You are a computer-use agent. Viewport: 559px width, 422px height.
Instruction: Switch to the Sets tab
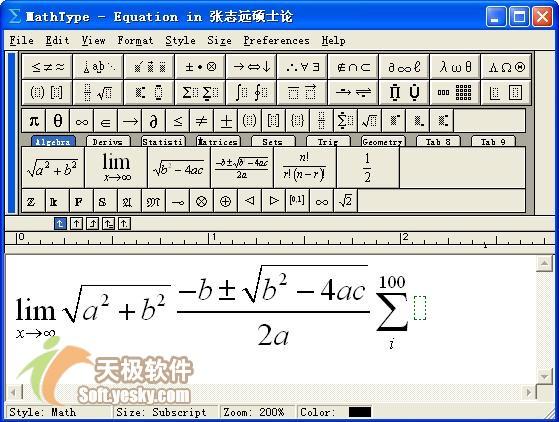pos(273,141)
